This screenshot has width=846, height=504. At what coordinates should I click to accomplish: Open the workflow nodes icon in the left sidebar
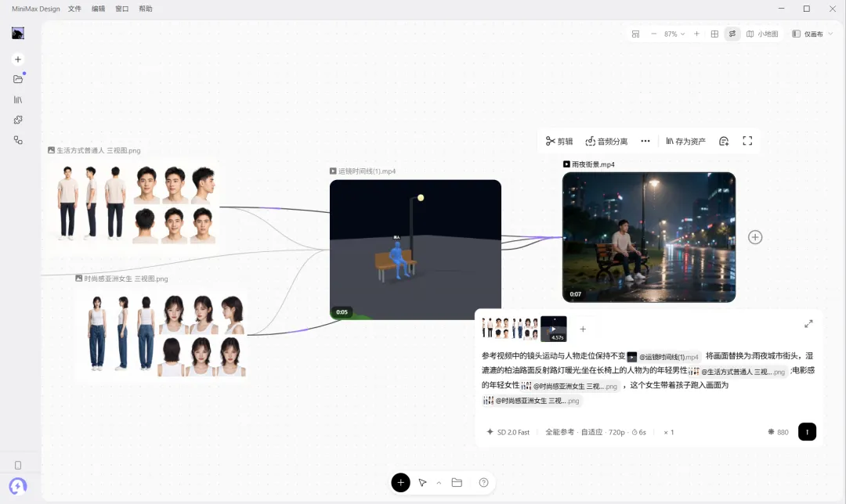pyautogui.click(x=18, y=140)
